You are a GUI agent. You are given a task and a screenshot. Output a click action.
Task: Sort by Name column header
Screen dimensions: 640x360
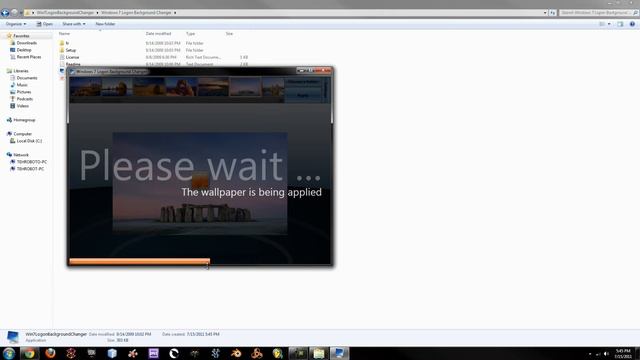[x=64, y=33]
